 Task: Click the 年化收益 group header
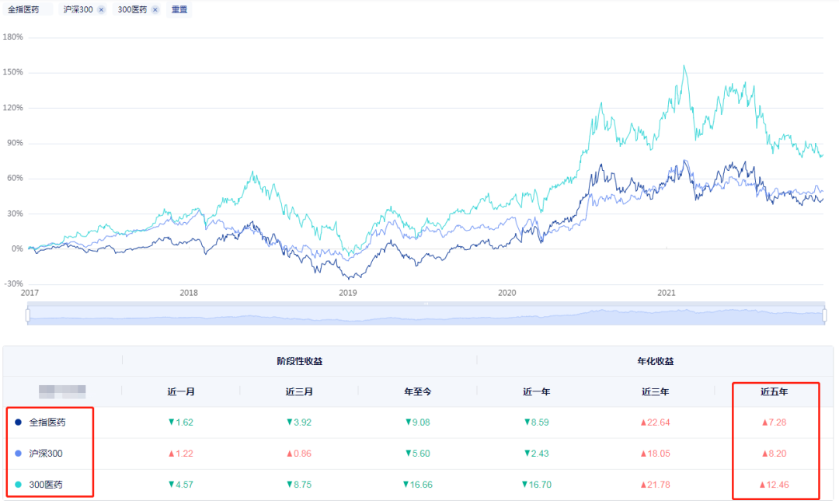point(656,361)
